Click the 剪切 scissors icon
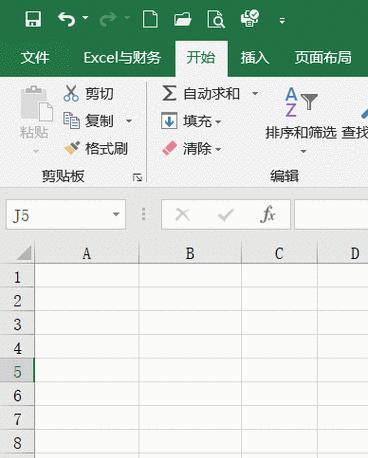Viewport: 368px width, 458px height. [x=71, y=93]
